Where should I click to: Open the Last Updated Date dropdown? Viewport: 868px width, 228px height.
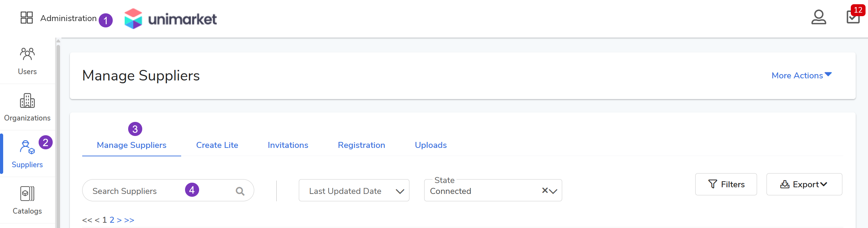point(354,191)
